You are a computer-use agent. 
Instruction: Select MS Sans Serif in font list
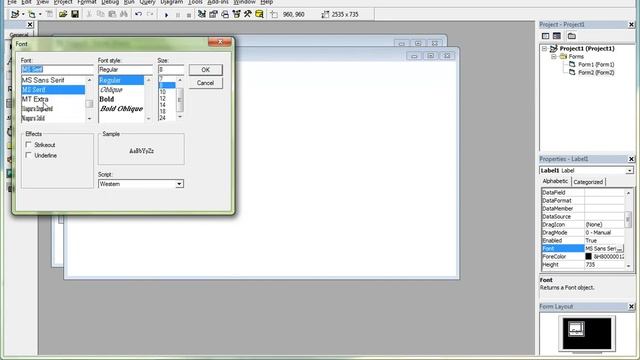click(x=53, y=80)
